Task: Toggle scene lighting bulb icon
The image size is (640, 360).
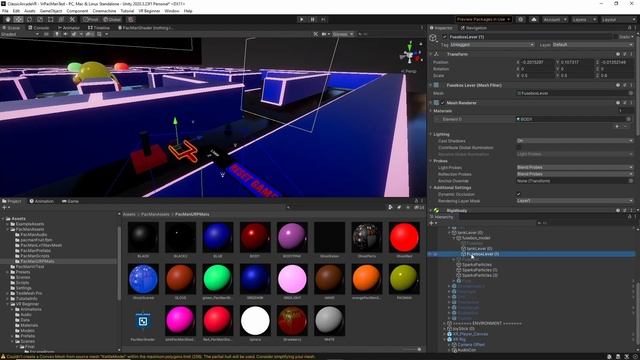Action: click(57, 34)
